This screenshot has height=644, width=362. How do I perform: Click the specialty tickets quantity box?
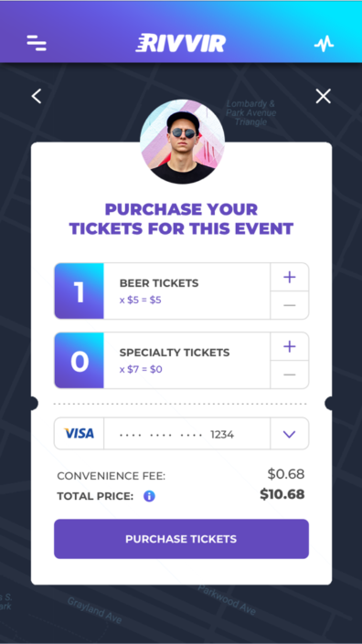point(79,361)
